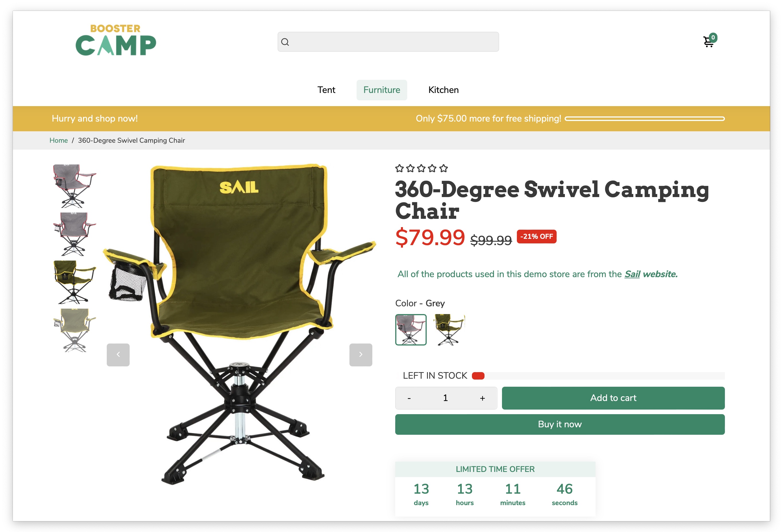Click the Booster Camp logo
The image size is (783, 532).
point(116,40)
